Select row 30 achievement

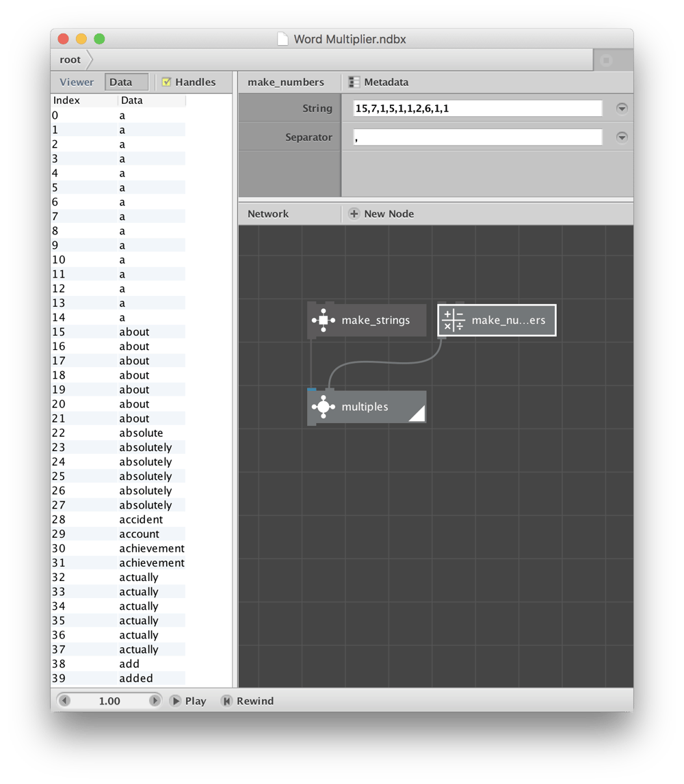118,548
